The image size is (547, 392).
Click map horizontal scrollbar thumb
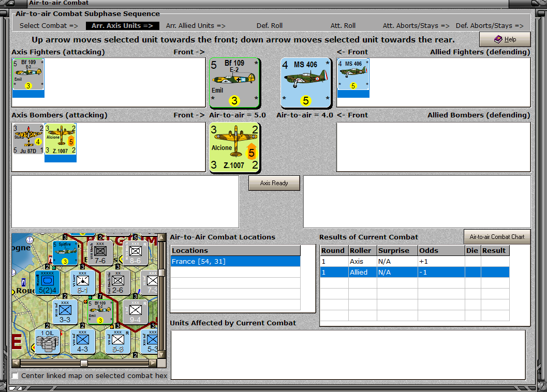point(84,364)
